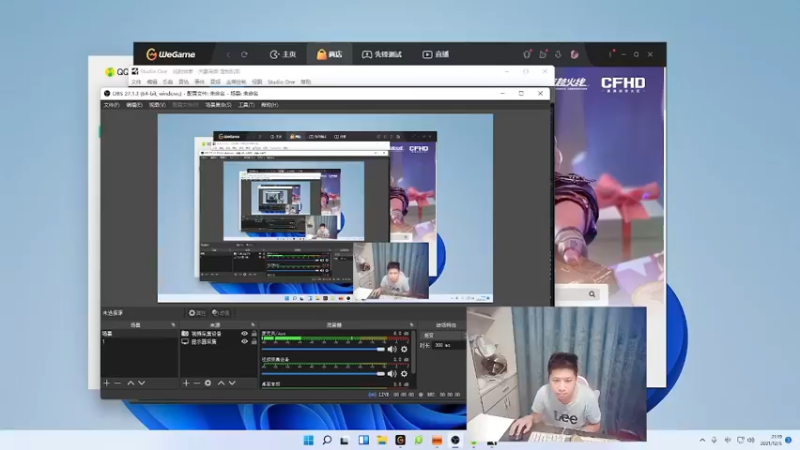The height and width of the screenshot is (450, 800).
Task: Pop out the OBS sources dock
Action: coord(253,325)
